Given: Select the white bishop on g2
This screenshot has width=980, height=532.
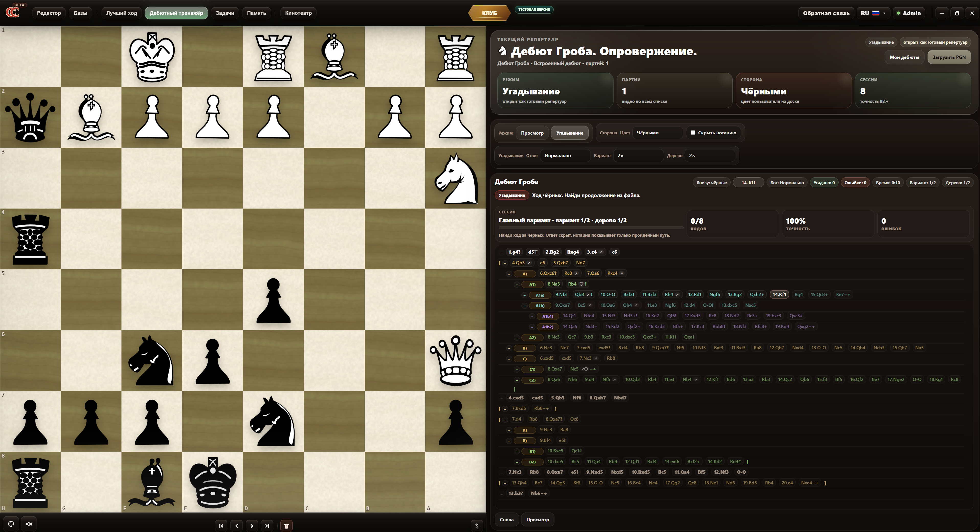Looking at the screenshot, I should coord(91,118).
